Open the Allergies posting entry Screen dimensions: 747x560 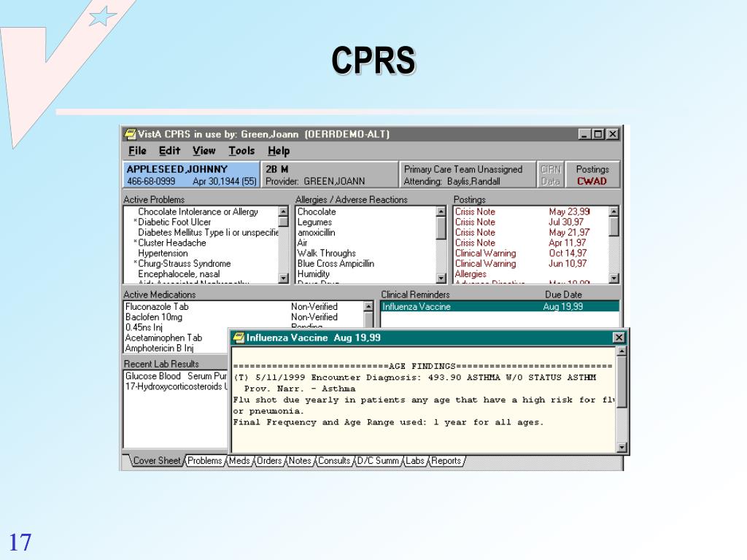471,274
